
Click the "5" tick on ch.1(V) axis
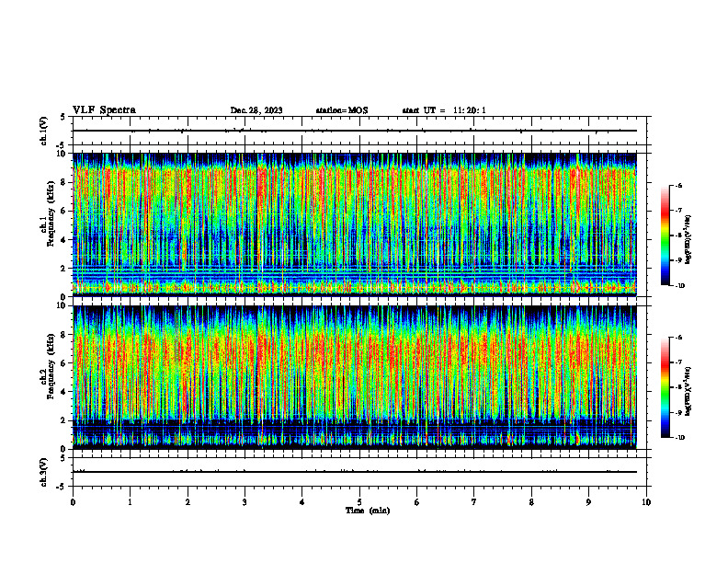coord(63,117)
